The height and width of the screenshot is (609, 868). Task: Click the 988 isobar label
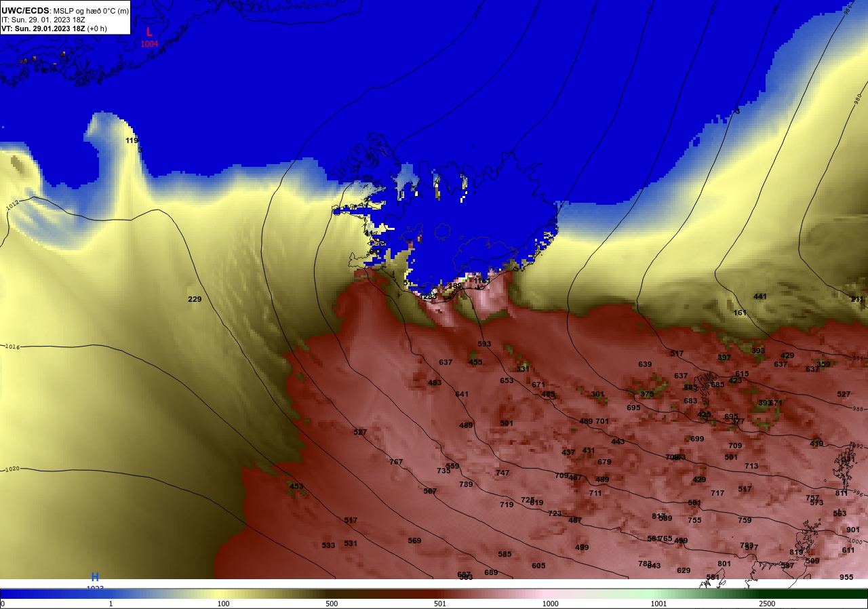pos(859,409)
